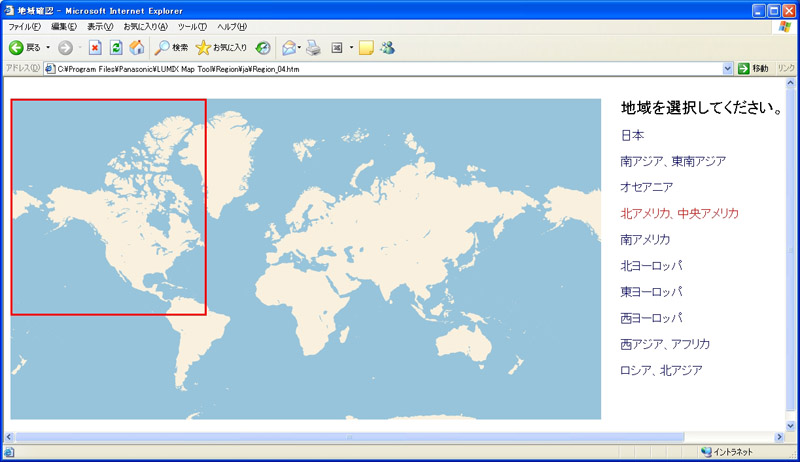Select the 東ヨーロッパ region link
The height and width of the screenshot is (462, 800).
click(651, 292)
